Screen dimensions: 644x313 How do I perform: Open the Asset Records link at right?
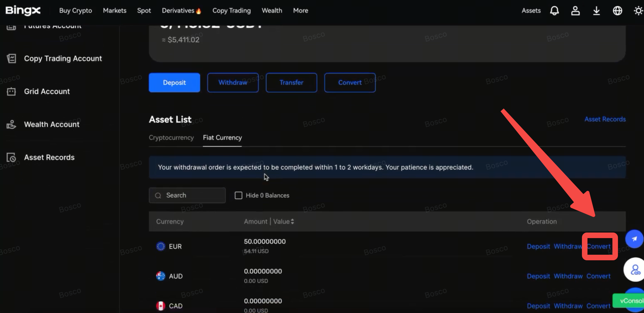[605, 119]
